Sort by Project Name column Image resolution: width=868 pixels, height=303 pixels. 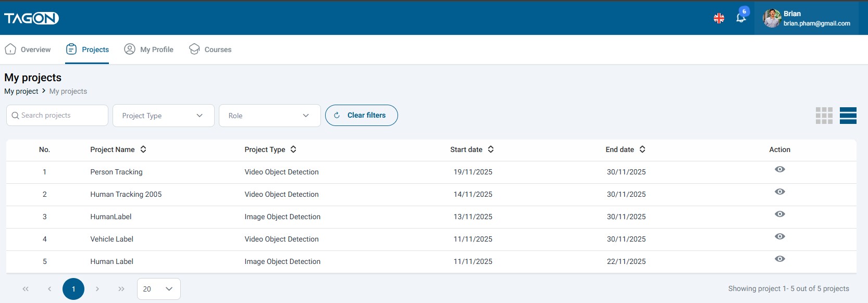[x=143, y=149]
